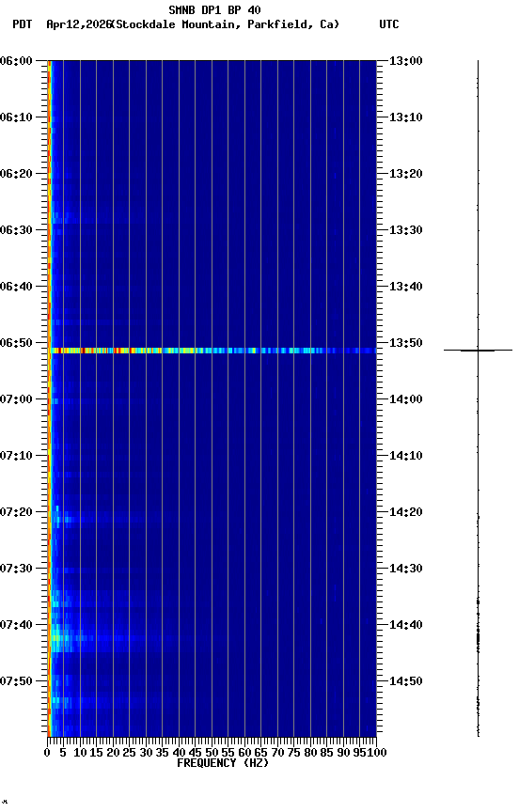Click the 65 Hz axis tick label
Viewport: 519px width, 812px height.
pyautogui.click(x=261, y=754)
